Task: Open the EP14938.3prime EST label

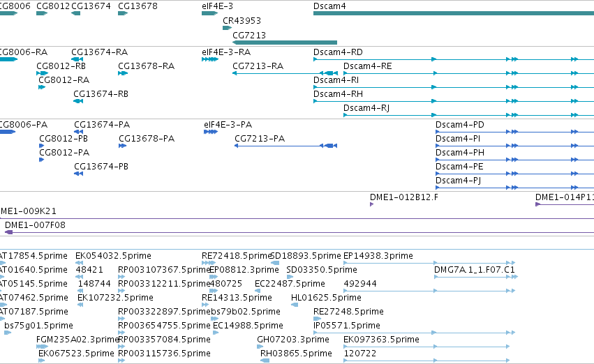Action: tap(378, 256)
